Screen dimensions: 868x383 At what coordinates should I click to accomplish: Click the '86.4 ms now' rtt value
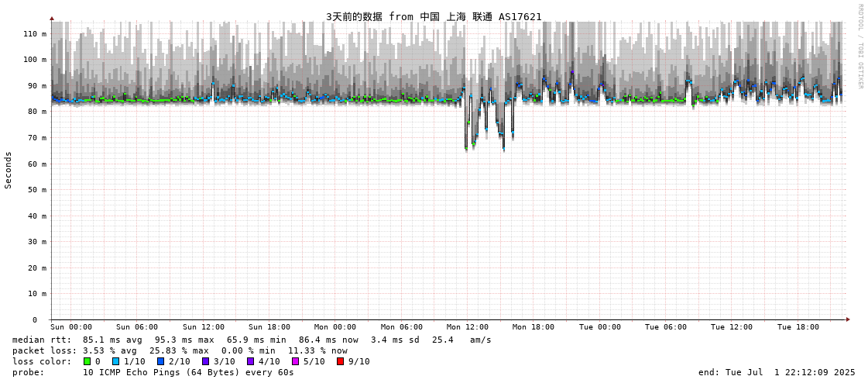click(328, 340)
